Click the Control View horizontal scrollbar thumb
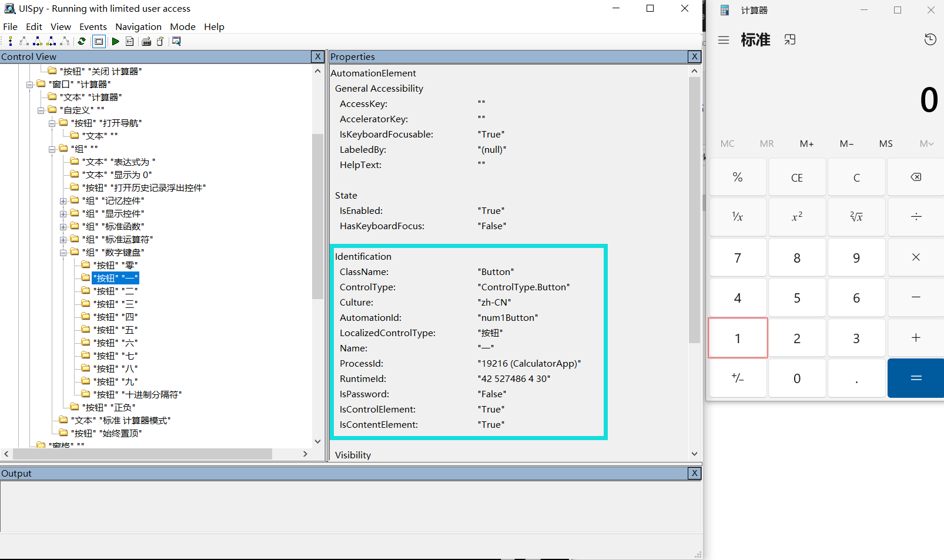Image resolution: width=944 pixels, height=560 pixels. [x=142, y=454]
